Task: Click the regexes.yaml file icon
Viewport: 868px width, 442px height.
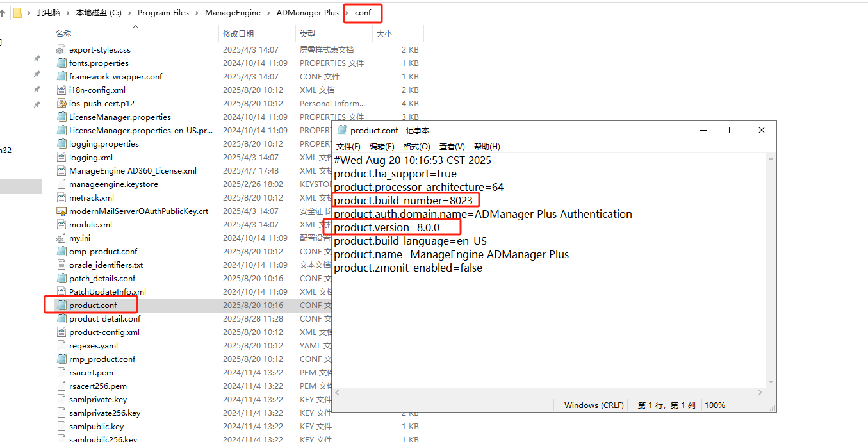Action: 61,346
